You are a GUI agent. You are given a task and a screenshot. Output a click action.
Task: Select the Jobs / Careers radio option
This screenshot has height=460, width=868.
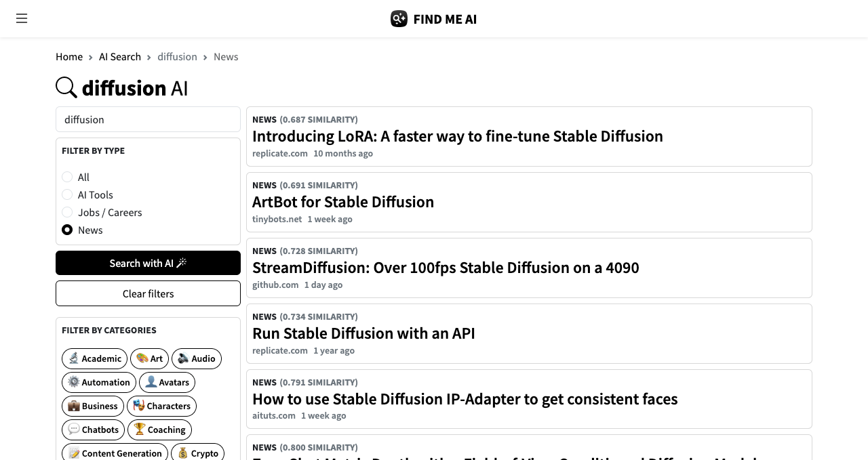click(x=67, y=212)
